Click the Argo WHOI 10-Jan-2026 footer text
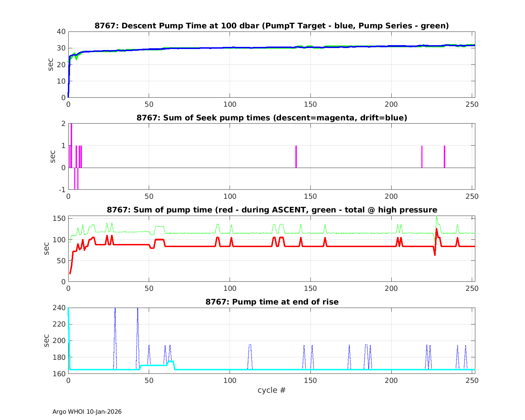This screenshot has width=525, height=420. tap(87, 412)
